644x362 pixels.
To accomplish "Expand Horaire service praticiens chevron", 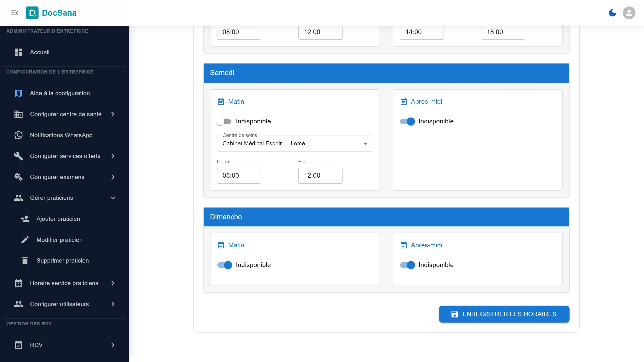I will pyautogui.click(x=113, y=283).
